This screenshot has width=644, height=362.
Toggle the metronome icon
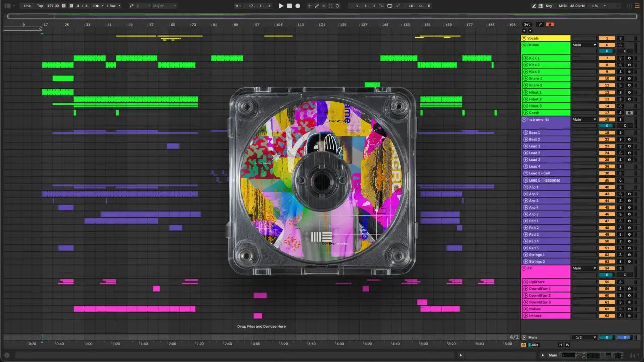pos(96,6)
